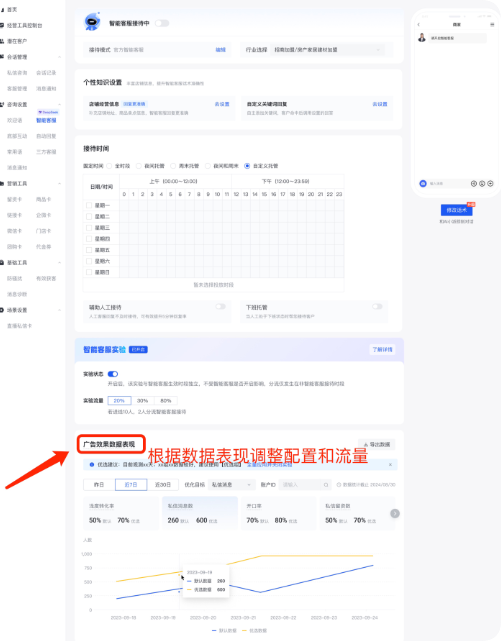Open the 行业选择 dropdown
Viewport: 501px width, 641px height.
[327, 50]
